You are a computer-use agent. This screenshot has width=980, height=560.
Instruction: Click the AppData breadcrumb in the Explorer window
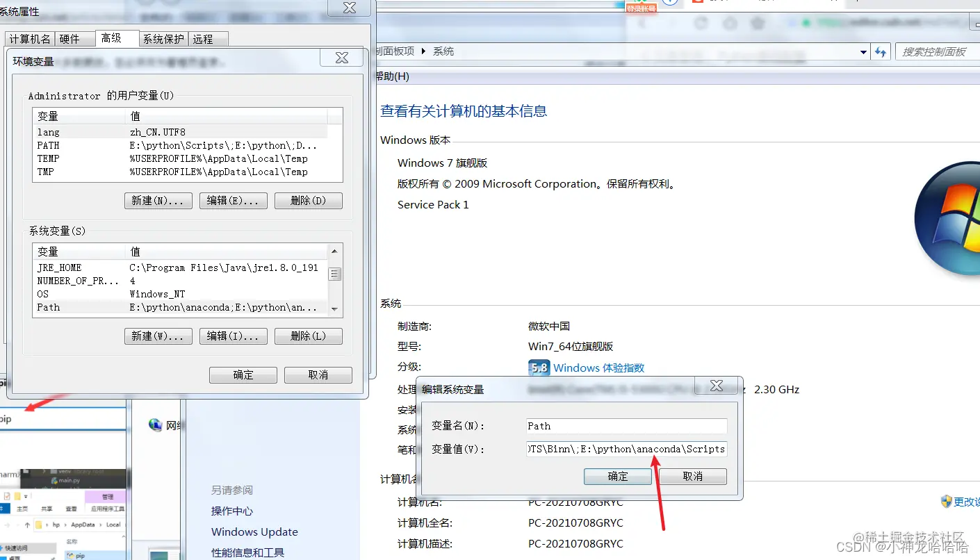[83, 525]
